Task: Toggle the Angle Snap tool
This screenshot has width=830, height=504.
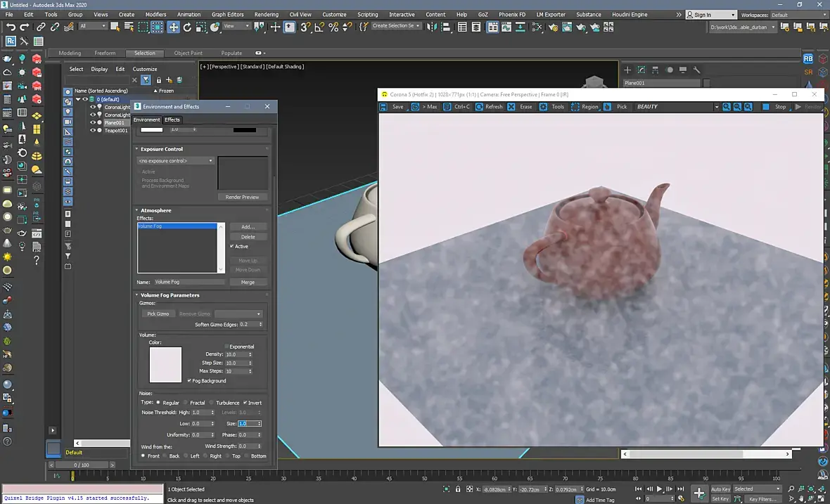Action: coord(319,27)
